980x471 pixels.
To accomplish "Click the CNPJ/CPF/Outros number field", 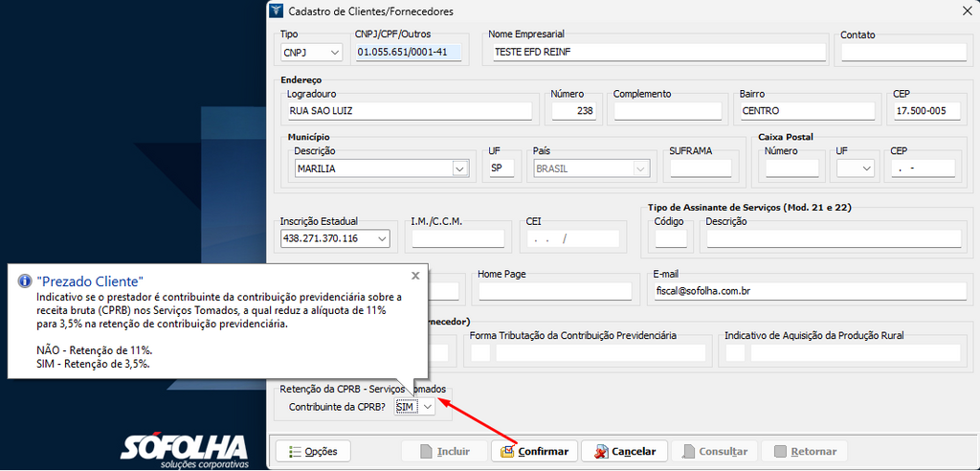I will (409, 53).
